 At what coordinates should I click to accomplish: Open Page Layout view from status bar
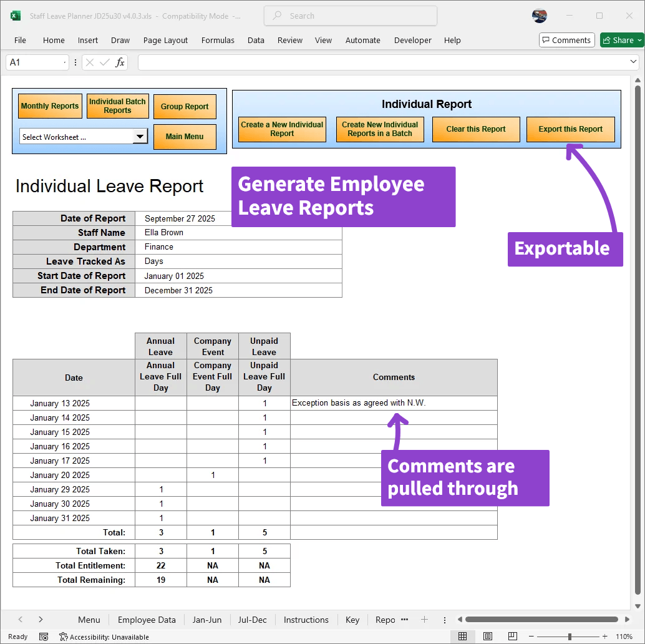488,636
